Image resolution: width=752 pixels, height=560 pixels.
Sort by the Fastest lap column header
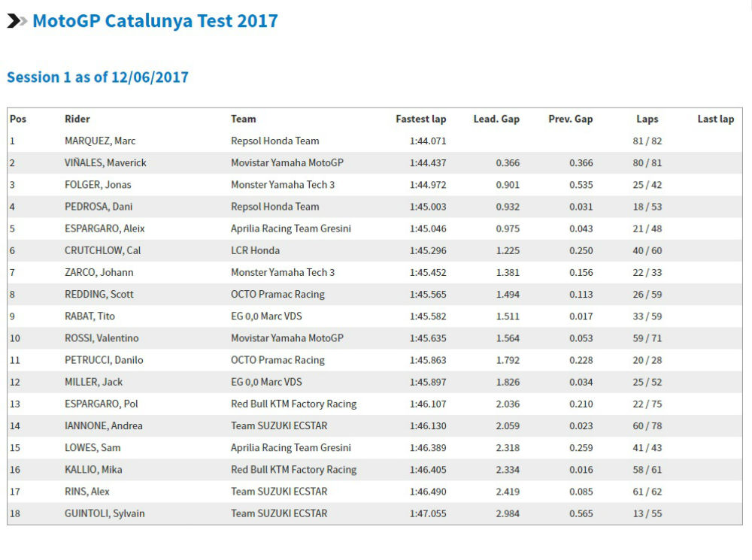(x=420, y=119)
